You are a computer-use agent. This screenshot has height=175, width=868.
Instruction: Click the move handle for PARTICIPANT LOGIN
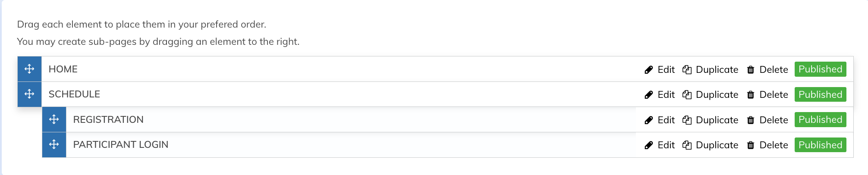54,144
